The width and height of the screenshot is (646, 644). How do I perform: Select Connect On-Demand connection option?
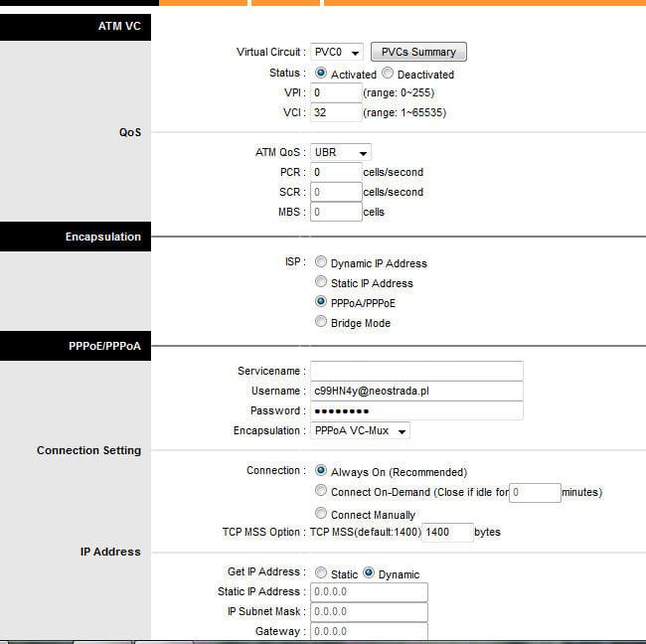[321, 490]
